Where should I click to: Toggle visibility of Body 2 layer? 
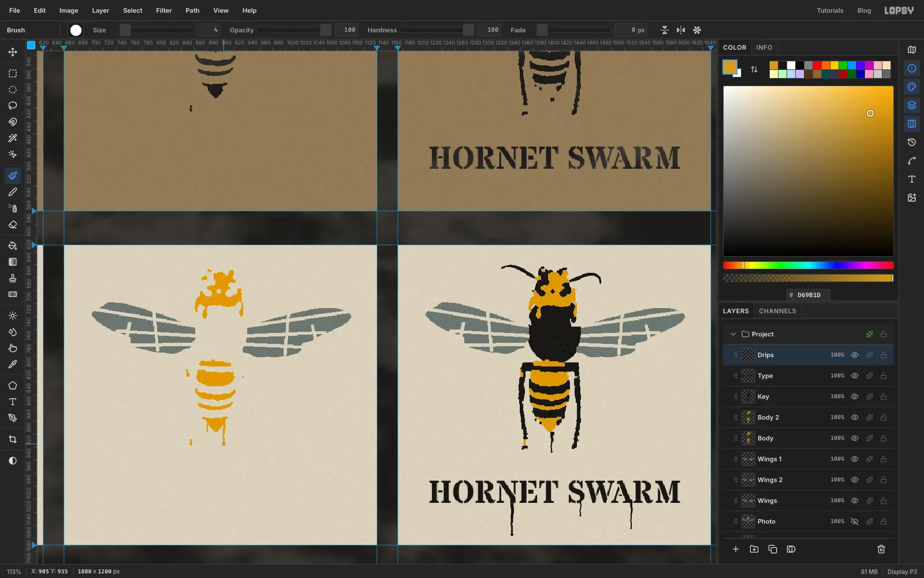(855, 417)
